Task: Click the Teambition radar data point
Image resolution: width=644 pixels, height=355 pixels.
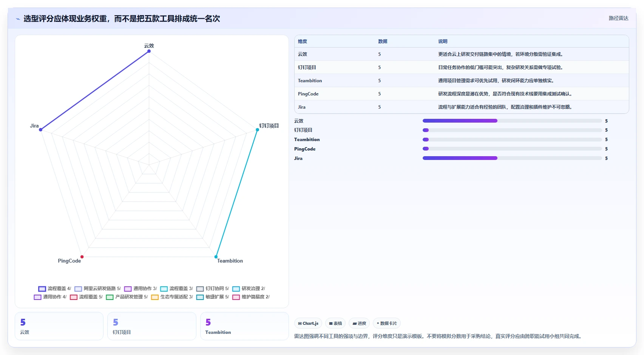Action: [x=216, y=257]
